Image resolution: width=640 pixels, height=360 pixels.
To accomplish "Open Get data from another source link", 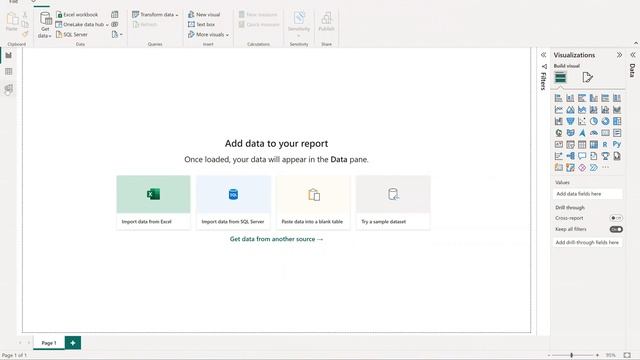I will coord(276,239).
